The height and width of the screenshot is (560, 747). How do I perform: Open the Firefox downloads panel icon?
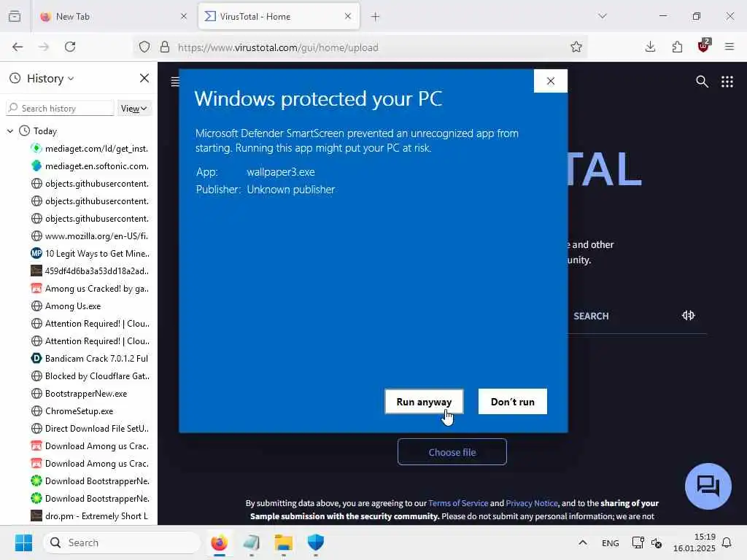[x=650, y=47]
